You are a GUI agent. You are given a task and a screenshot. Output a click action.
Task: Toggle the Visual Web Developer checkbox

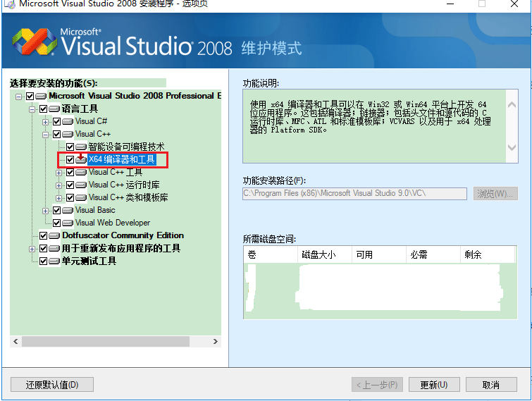coord(56,223)
